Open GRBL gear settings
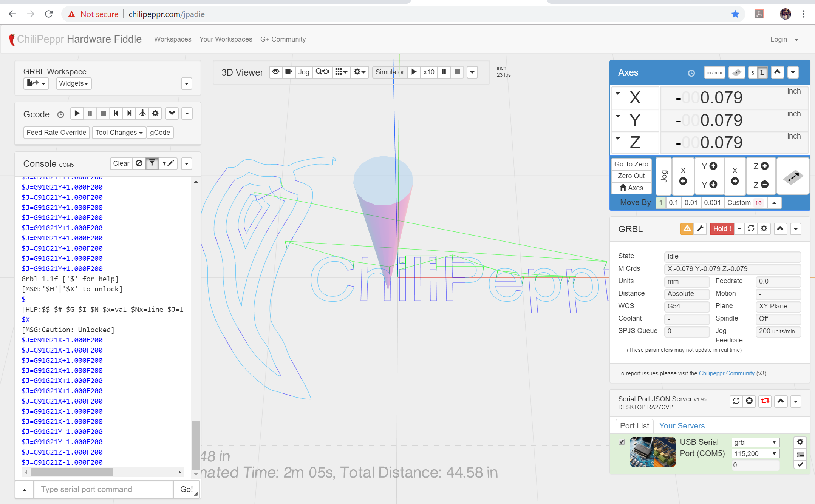 tap(764, 229)
